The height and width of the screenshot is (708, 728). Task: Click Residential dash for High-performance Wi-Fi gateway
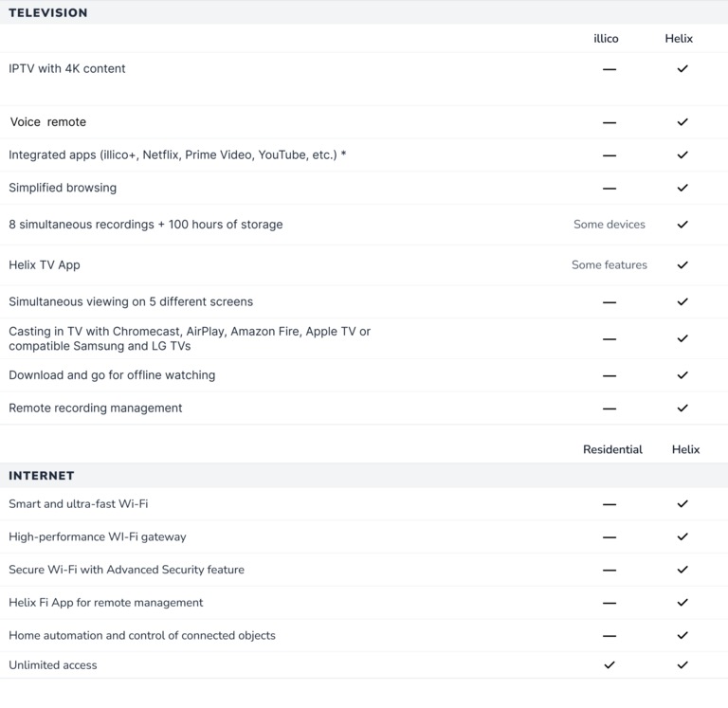tap(610, 537)
